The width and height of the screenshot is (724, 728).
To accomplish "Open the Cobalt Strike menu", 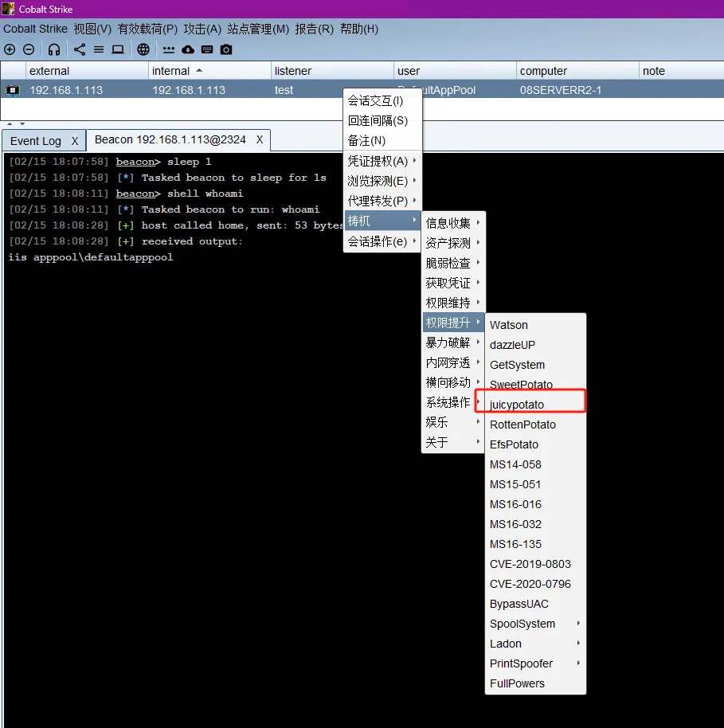I will (x=35, y=29).
